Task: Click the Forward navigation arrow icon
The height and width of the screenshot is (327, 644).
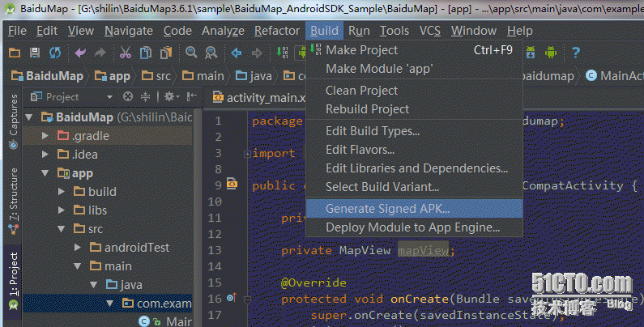Action: tap(257, 53)
